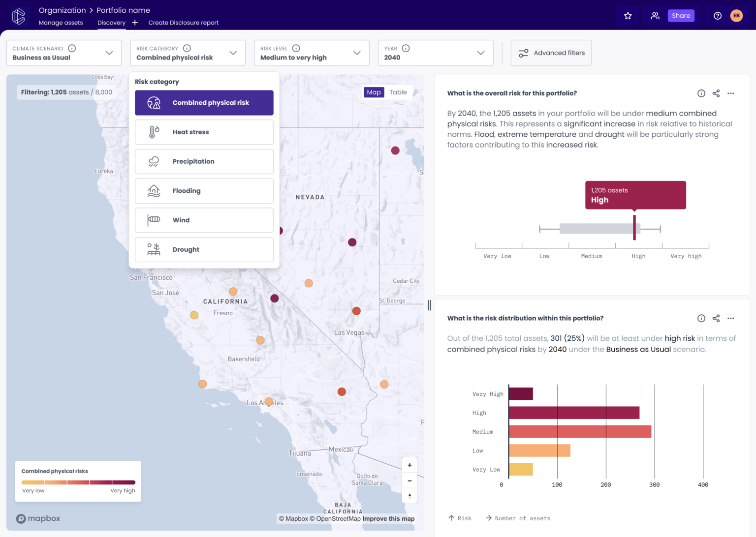
Task: Click the Improve this map link
Action: (x=388, y=518)
